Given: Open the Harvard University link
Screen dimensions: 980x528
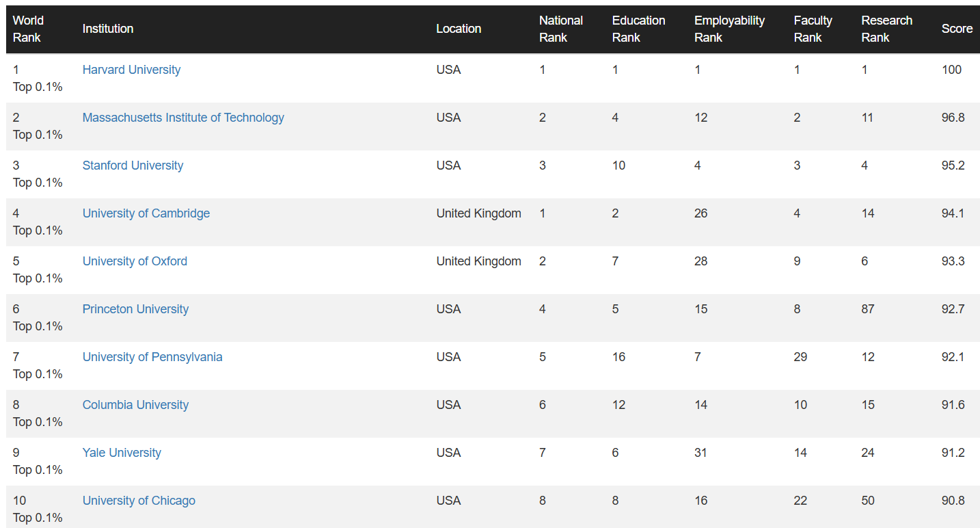Looking at the screenshot, I should [131, 70].
